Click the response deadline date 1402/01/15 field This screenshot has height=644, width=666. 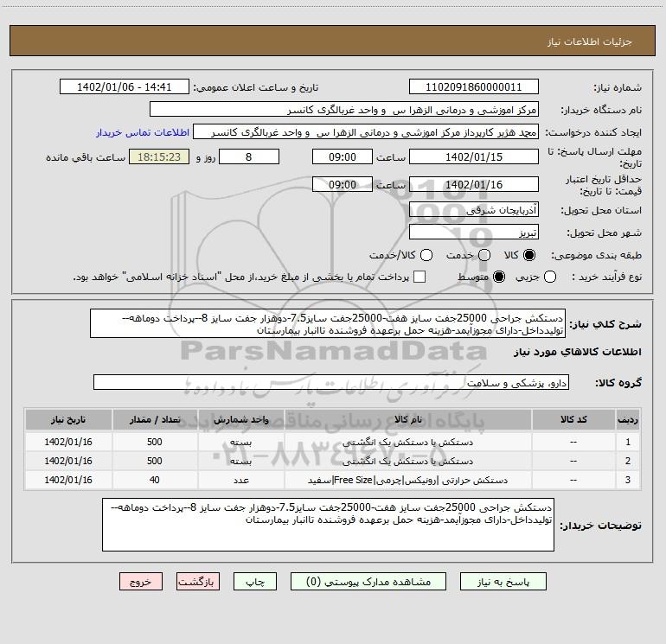tap(474, 156)
